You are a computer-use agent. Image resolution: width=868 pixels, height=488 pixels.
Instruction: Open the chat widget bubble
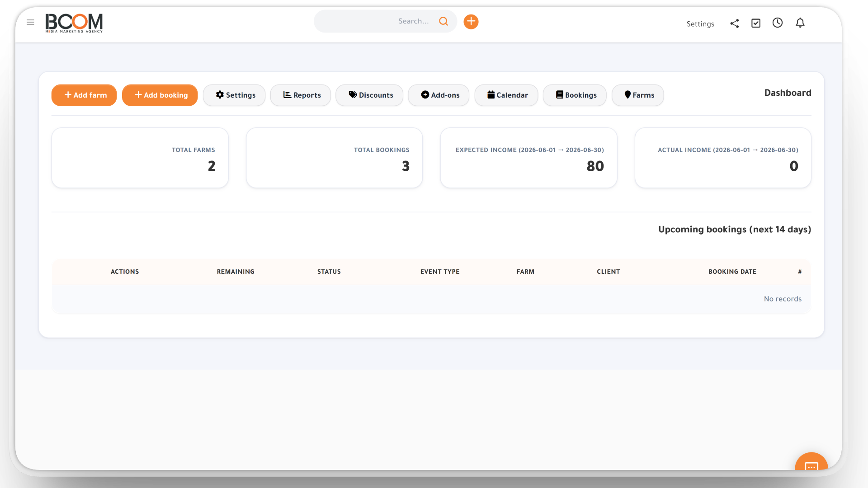pyautogui.click(x=811, y=462)
